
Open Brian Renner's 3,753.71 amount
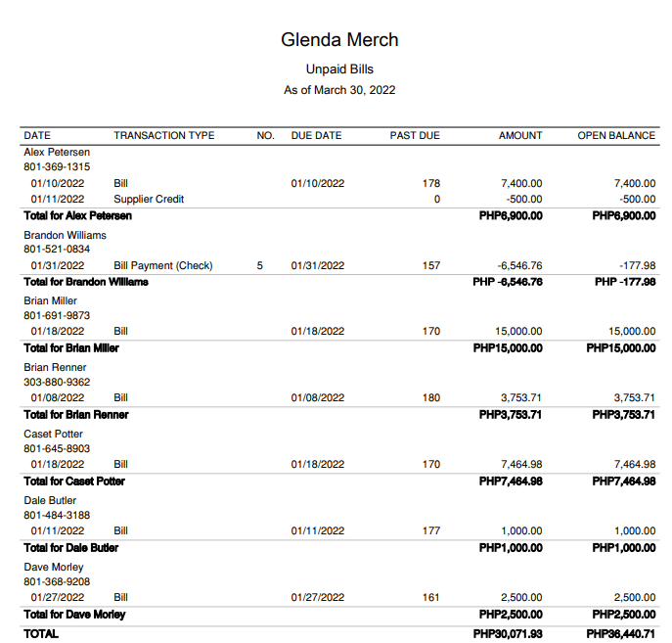(520, 398)
